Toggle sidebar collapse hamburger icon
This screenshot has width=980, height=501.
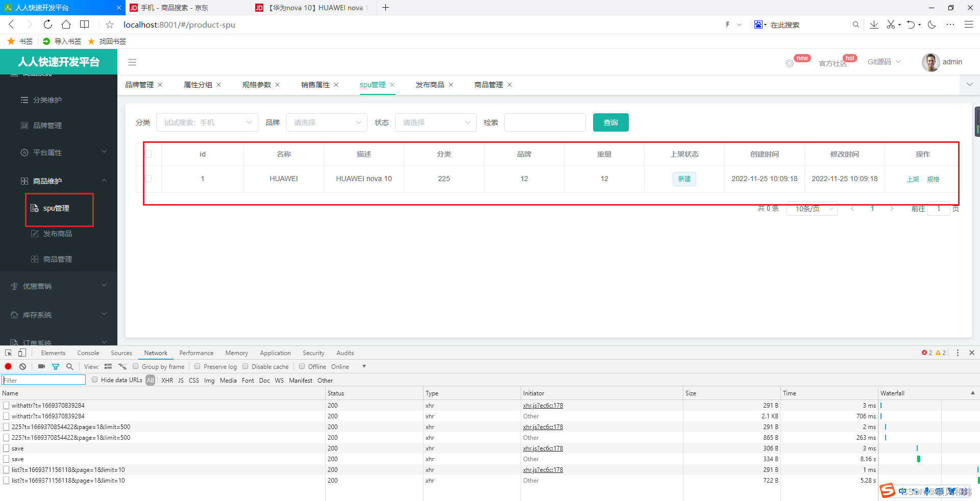132,62
